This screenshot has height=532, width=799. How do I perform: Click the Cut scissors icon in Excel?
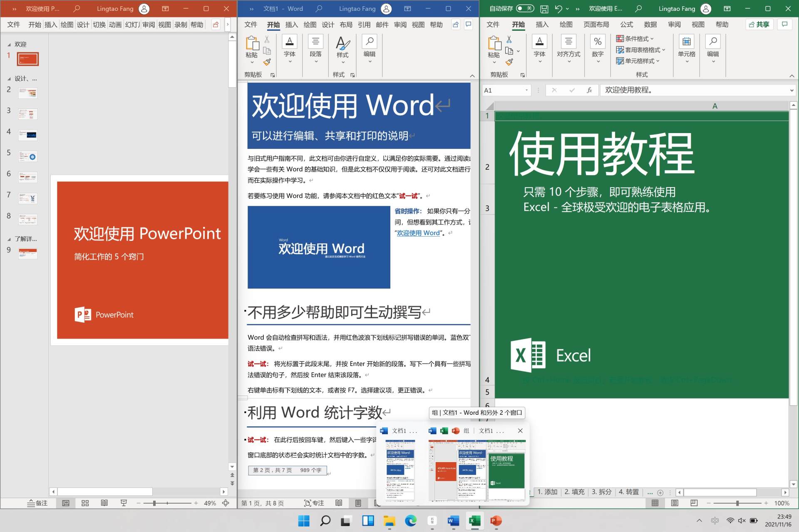coord(509,40)
